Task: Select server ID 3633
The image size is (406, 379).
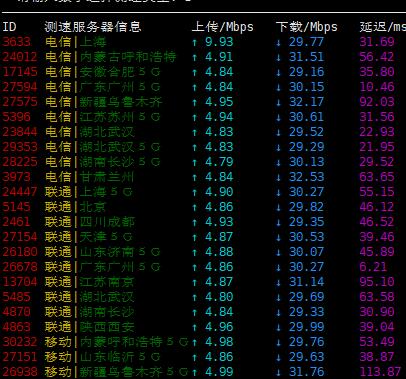Action: click(17, 42)
